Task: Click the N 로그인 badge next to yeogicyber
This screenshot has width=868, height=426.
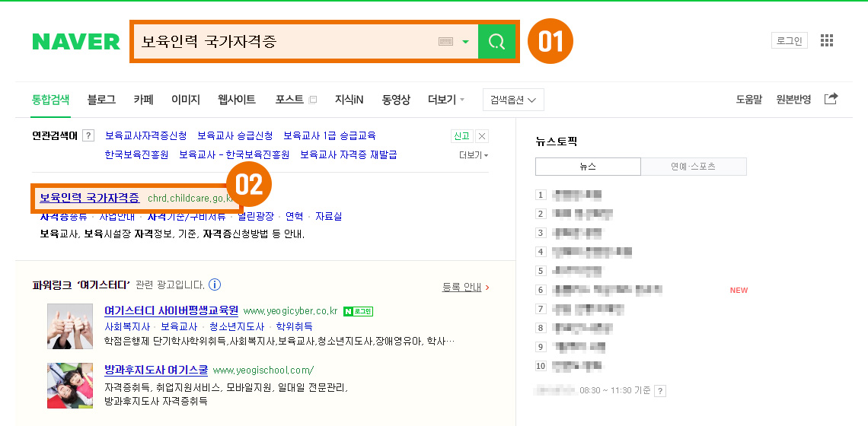Action: click(x=358, y=311)
